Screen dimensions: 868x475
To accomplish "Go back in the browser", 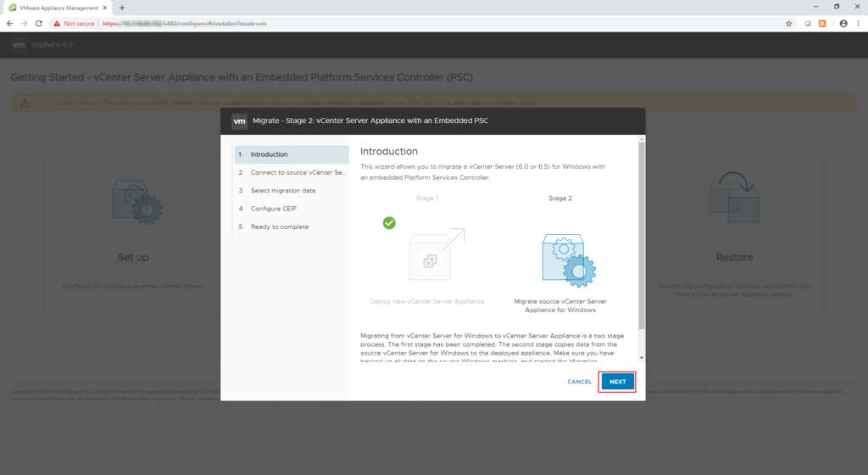I will (9, 23).
